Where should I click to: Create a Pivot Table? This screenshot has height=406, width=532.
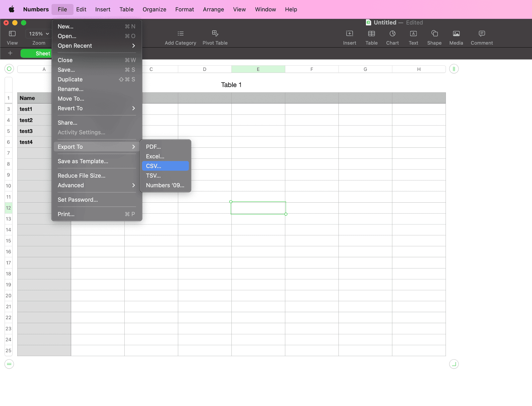point(215,37)
